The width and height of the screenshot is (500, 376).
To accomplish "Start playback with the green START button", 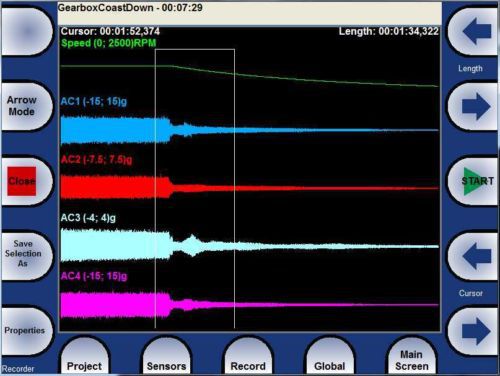I will click(x=474, y=181).
